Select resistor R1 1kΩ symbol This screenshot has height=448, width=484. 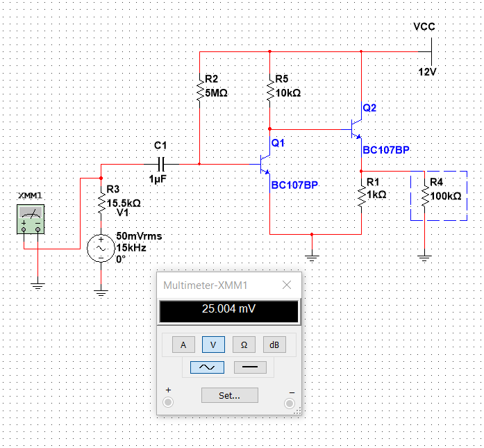[362, 197]
